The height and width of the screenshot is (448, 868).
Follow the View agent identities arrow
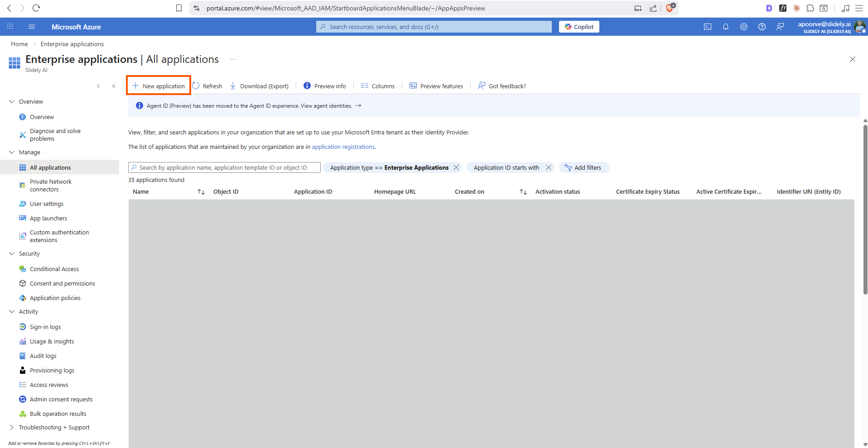[x=358, y=106]
